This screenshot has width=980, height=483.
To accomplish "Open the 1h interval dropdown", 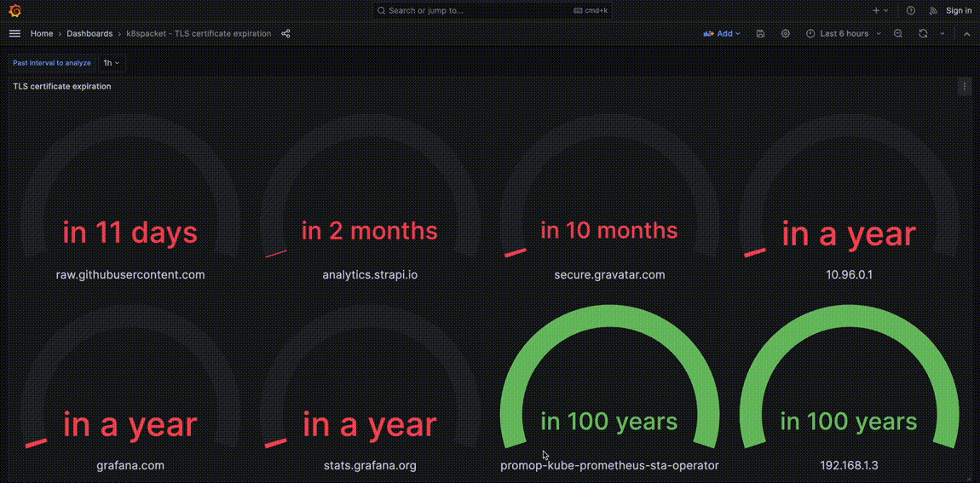I will (112, 63).
